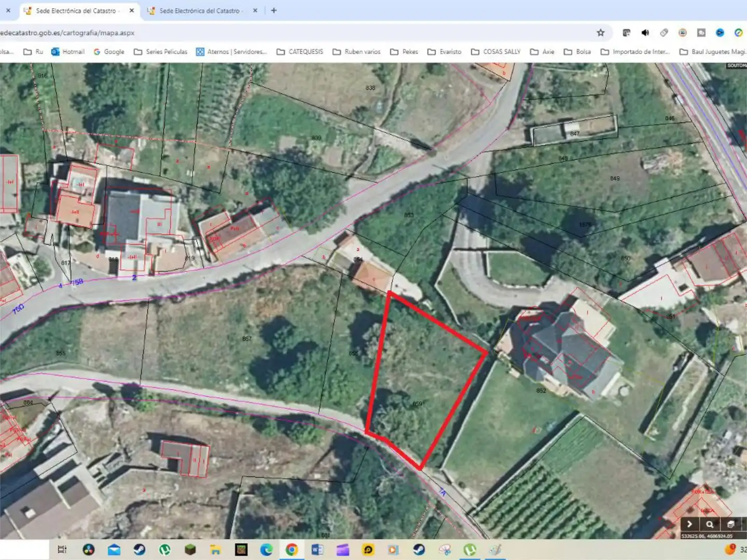Click the orange notification tray icon
The height and width of the screenshot is (560, 747).
730,549
